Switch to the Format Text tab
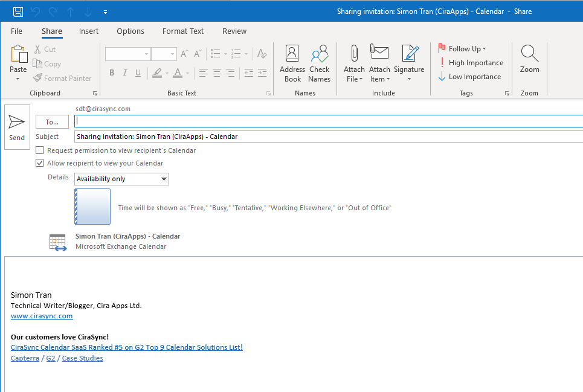 coord(183,31)
